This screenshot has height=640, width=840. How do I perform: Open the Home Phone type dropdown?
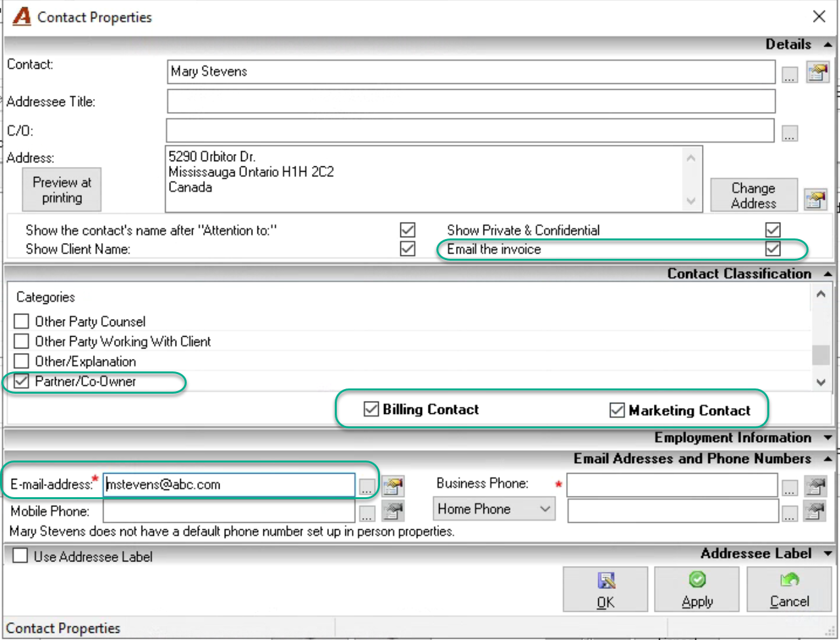pos(494,509)
